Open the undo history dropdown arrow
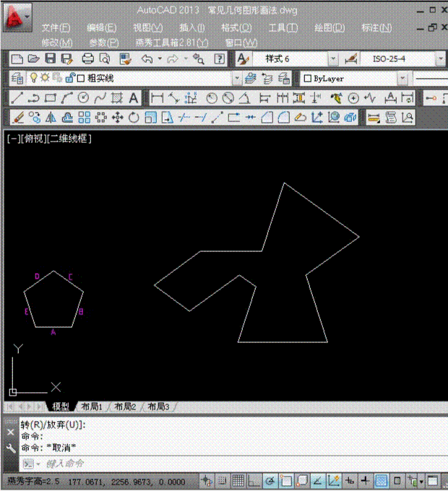Viewport: 448px width, 491px height. pyautogui.click(x=160, y=58)
